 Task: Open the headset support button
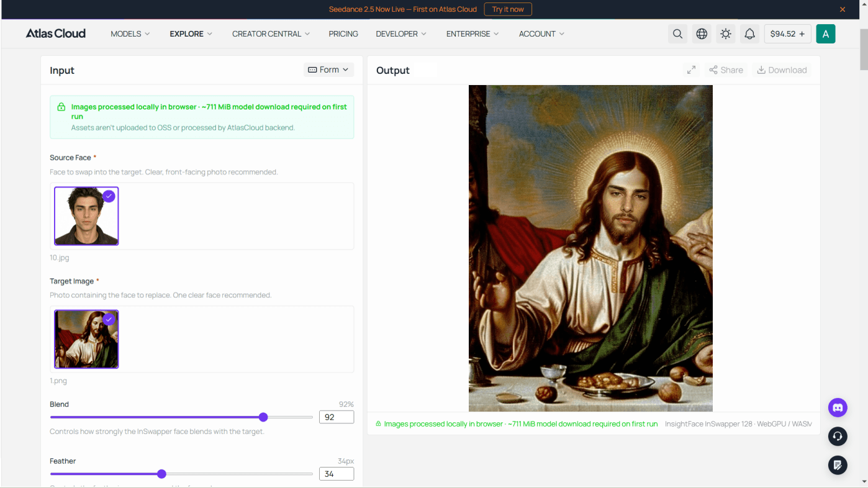click(838, 436)
